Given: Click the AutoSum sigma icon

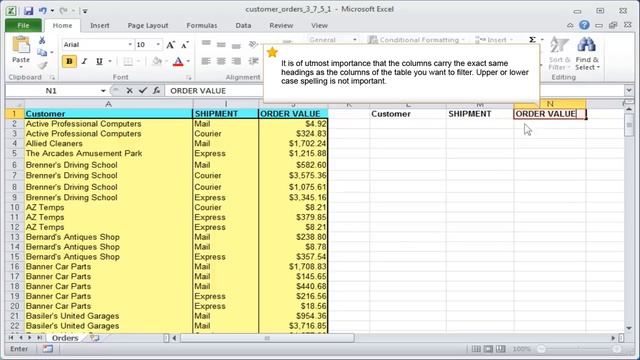Looking at the screenshot, I should 532,40.
